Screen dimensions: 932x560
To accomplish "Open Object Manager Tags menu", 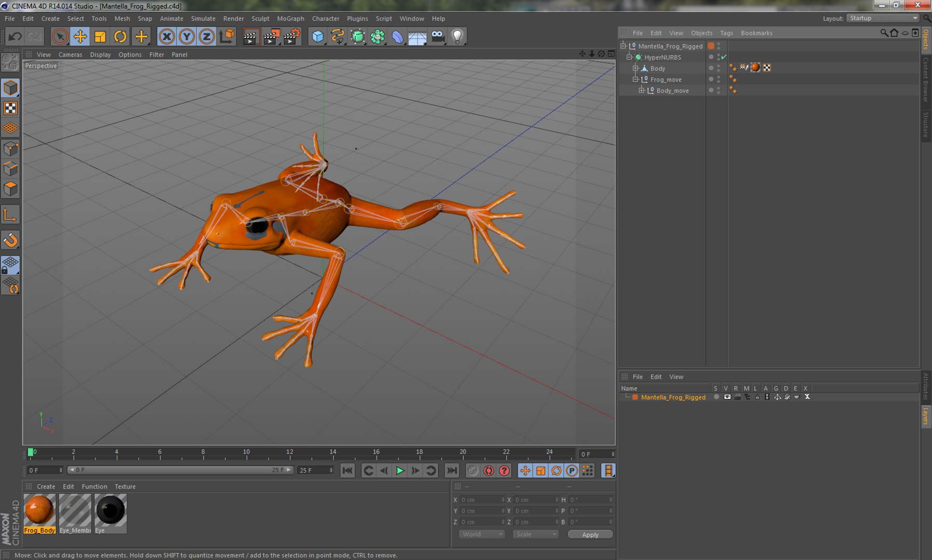I will [x=727, y=33].
